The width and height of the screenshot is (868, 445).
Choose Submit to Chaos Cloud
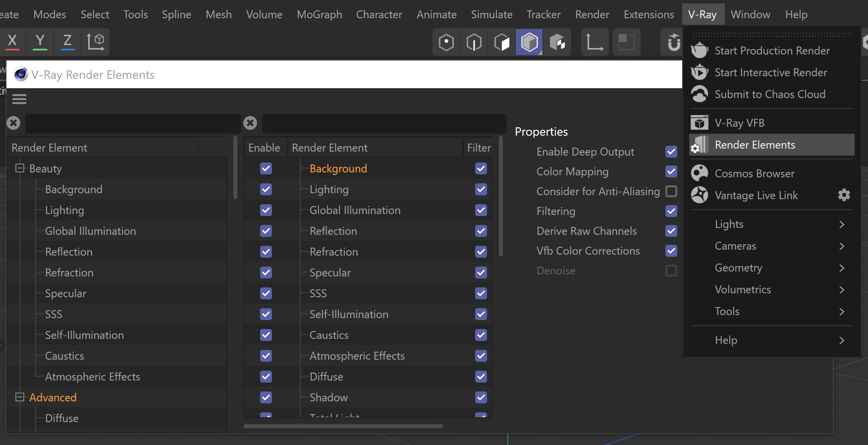[x=772, y=94]
